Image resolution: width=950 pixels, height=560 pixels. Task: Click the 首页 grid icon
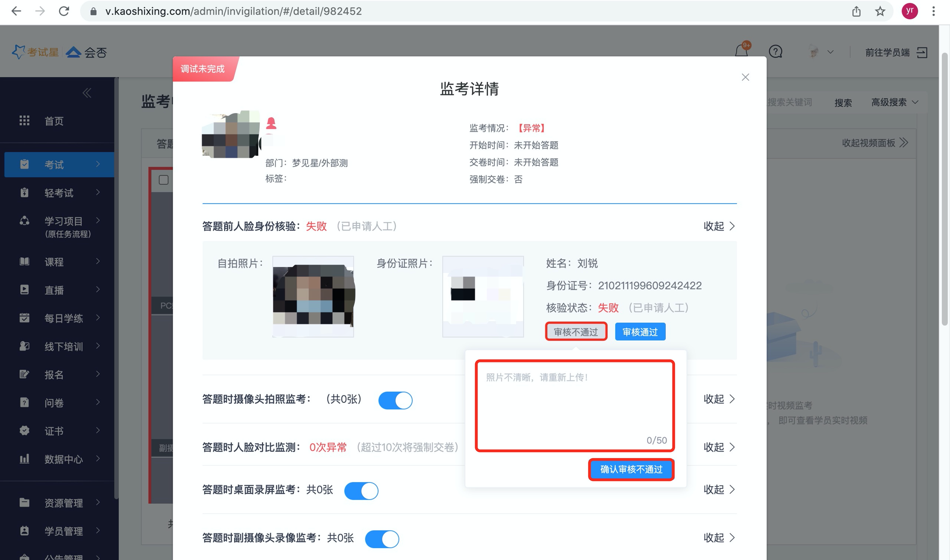point(24,121)
